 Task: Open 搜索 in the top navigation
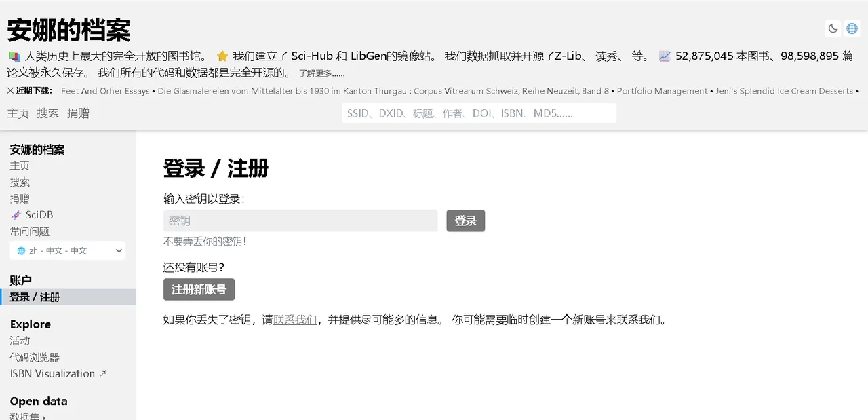click(48, 113)
